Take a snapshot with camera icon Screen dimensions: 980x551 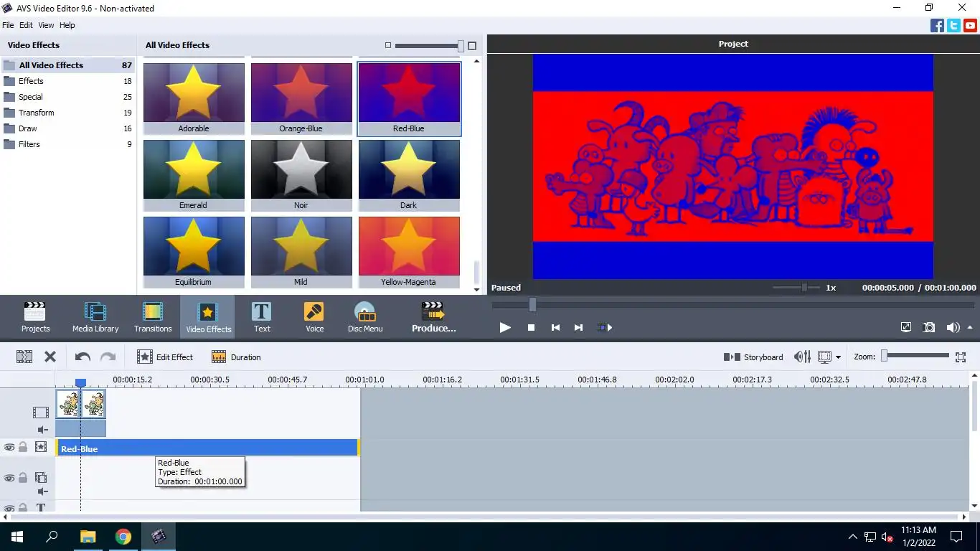click(929, 327)
